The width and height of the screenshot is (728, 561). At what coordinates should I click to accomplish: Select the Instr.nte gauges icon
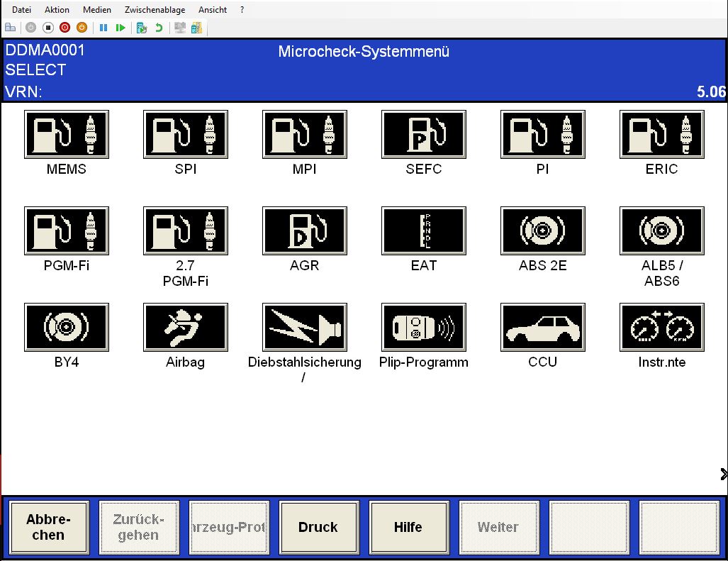pos(661,327)
